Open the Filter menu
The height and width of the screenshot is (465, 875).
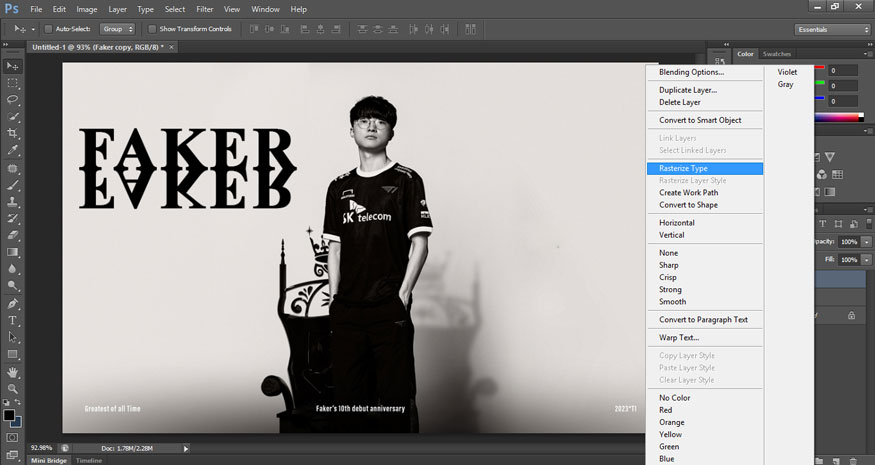(x=205, y=9)
